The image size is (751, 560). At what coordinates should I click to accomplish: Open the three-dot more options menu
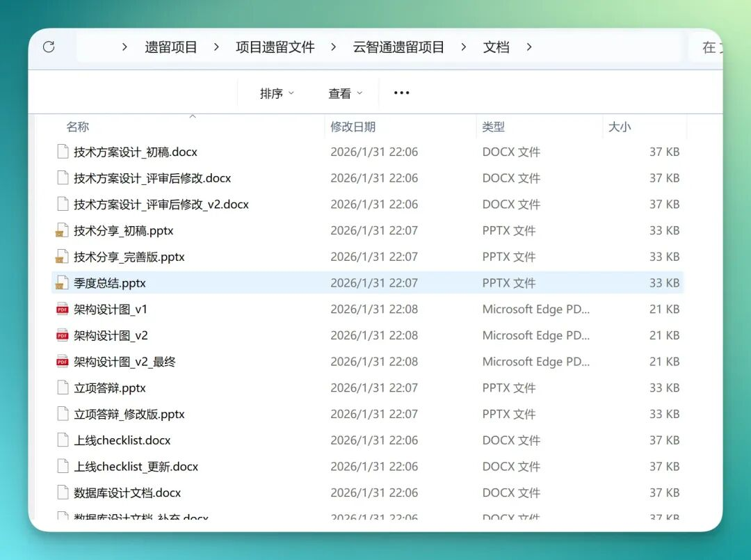(402, 93)
